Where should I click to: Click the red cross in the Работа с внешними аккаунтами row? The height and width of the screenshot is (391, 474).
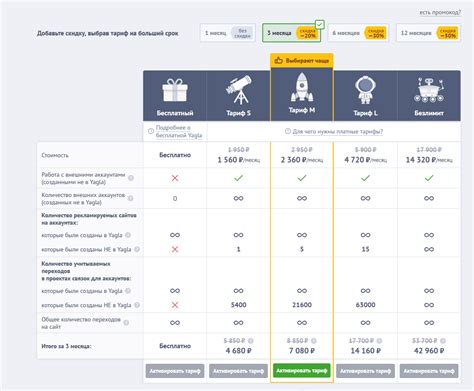tap(175, 178)
